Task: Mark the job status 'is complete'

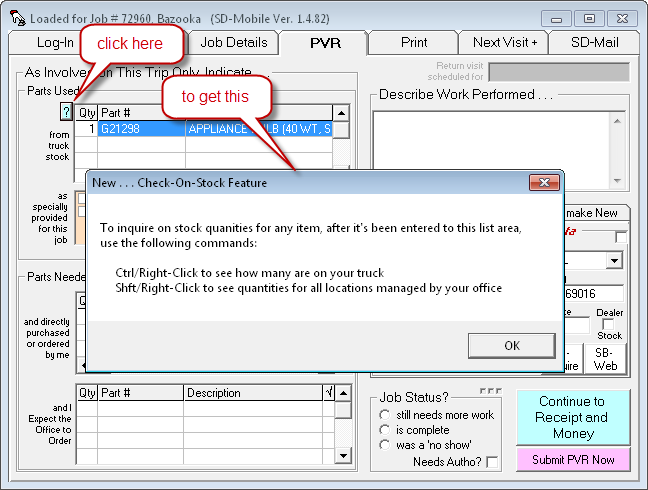Action: point(385,430)
